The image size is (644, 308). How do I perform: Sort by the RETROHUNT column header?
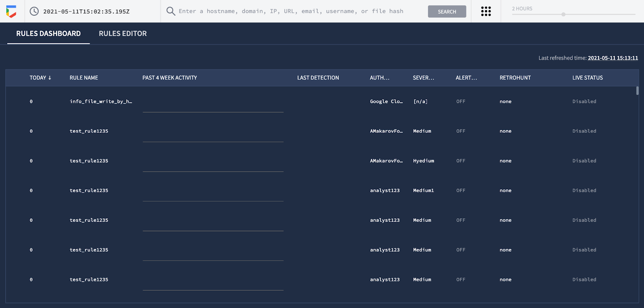[x=515, y=78]
